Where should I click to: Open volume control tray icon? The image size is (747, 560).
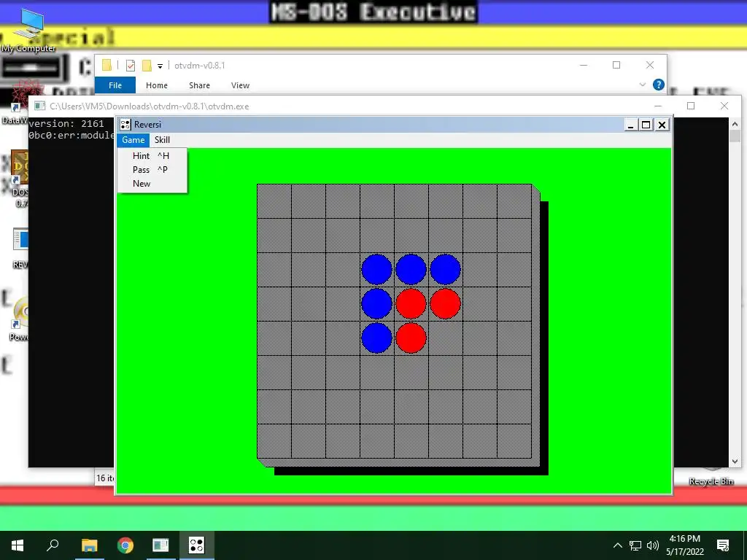tap(653, 545)
